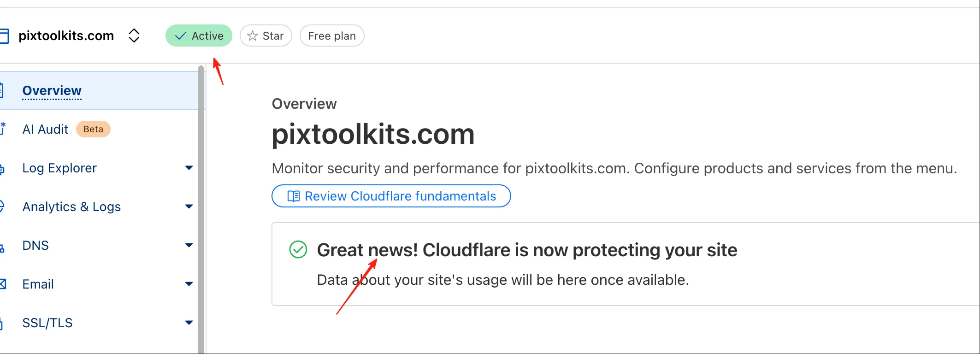
Task: Click the AI Audit sparkle icon
Action: point(2,129)
